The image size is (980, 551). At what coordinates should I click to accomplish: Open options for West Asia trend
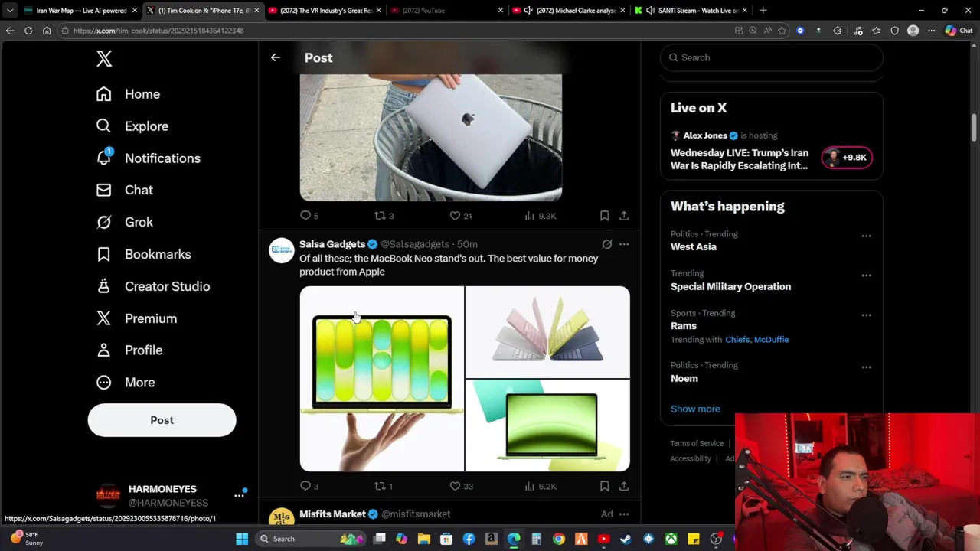(866, 236)
